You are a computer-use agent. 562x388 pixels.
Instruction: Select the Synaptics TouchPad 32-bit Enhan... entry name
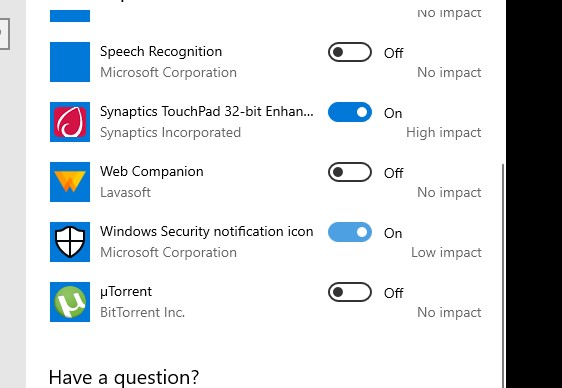[x=207, y=111]
